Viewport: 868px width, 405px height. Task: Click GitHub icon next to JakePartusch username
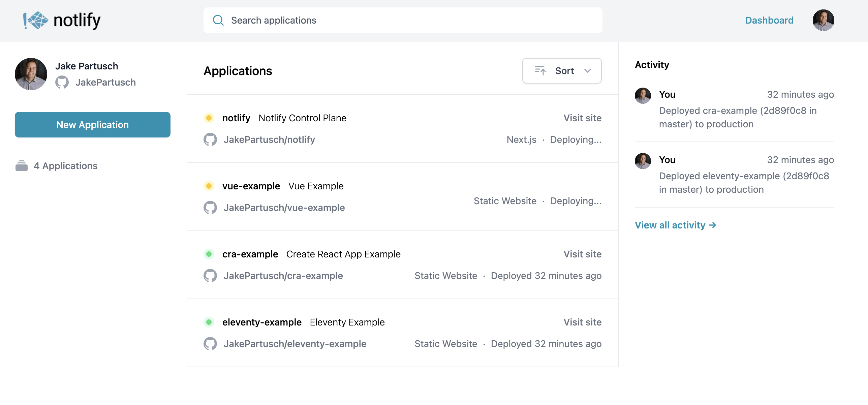[x=62, y=82]
